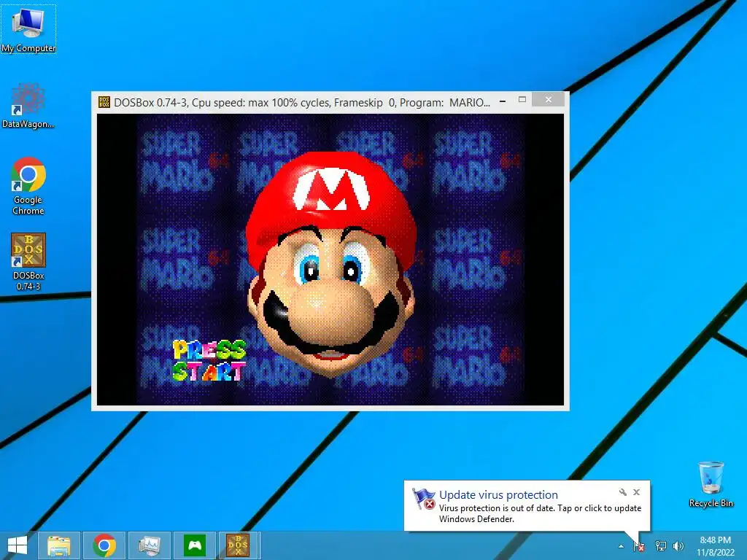The height and width of the screenshot is (560, 747).
Task: Open the system monitor taskbar icon
Action: click(150, 545)
